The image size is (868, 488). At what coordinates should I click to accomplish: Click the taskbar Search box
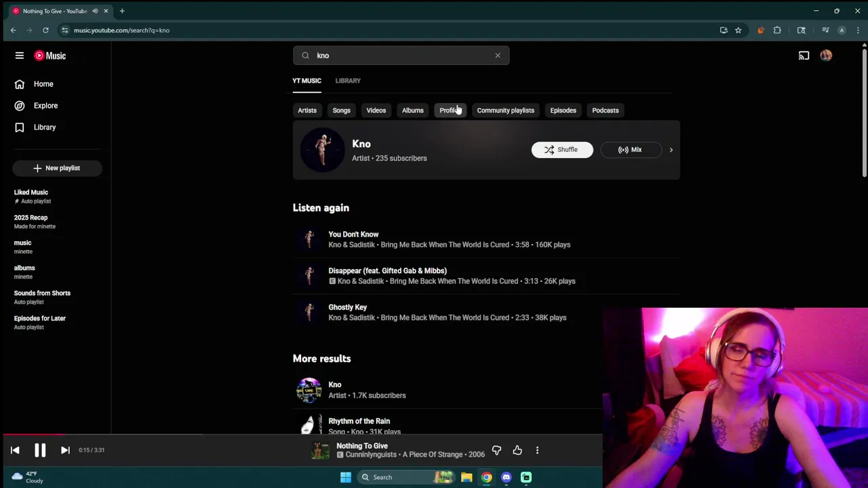coord(406,477)
